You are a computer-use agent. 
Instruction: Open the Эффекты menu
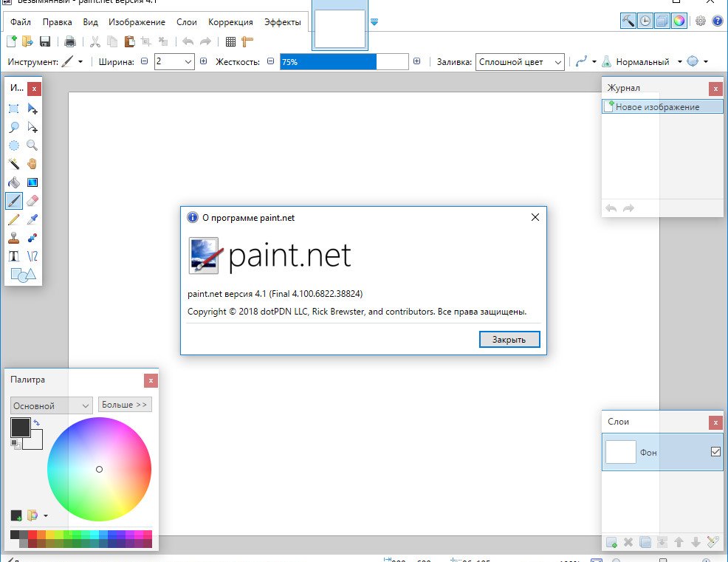coord(282,22)
